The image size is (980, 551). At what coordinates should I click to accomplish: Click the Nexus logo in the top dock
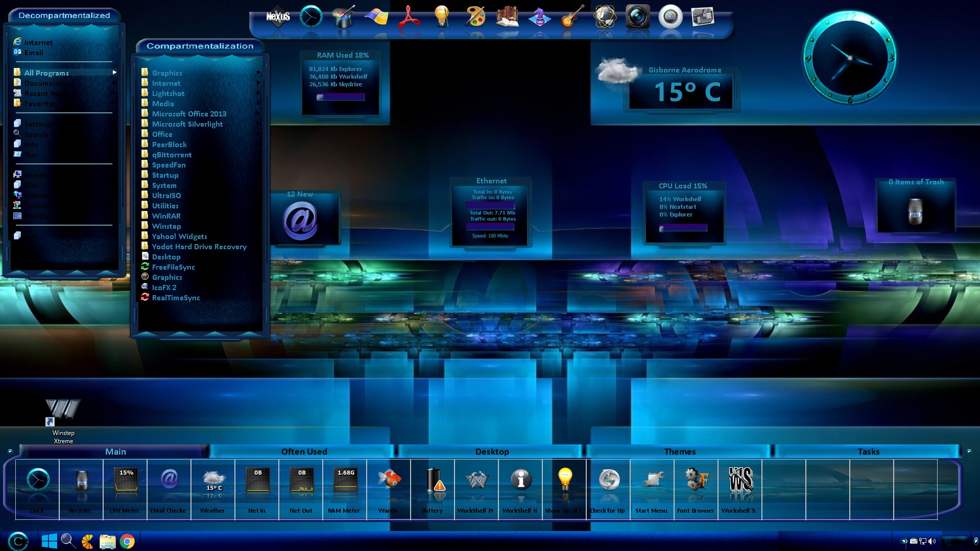(x=278, y=17)
